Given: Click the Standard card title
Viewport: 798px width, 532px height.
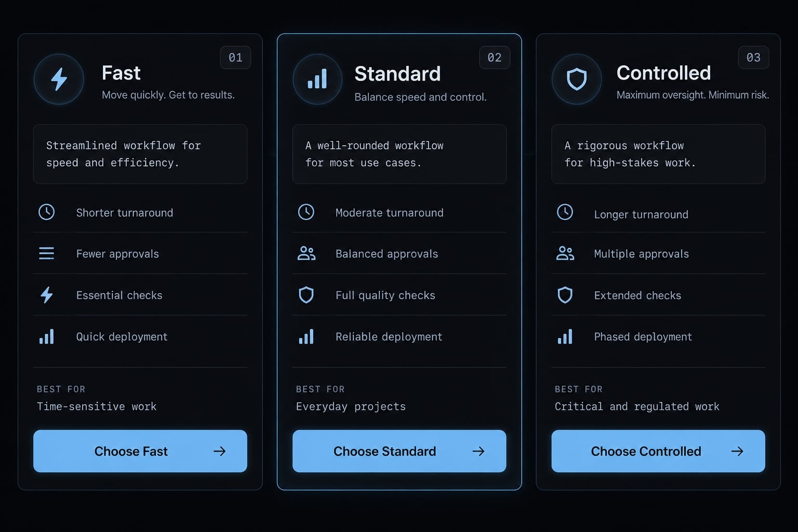Looking at the screenshot, I should [397, 74].
